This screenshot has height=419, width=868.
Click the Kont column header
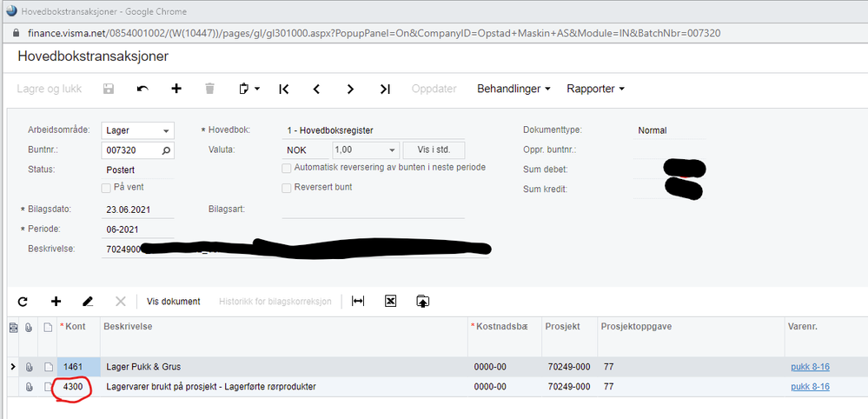click(78, 336)
